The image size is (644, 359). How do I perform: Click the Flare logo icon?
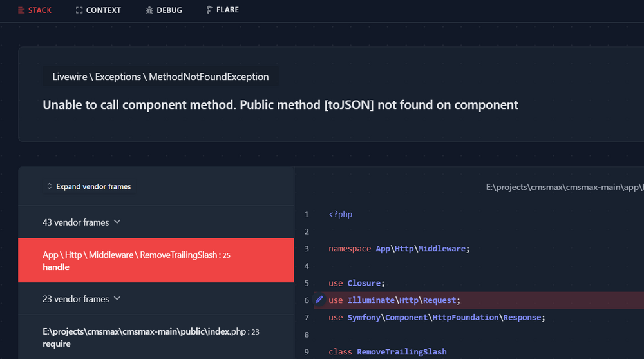[209, 10]
